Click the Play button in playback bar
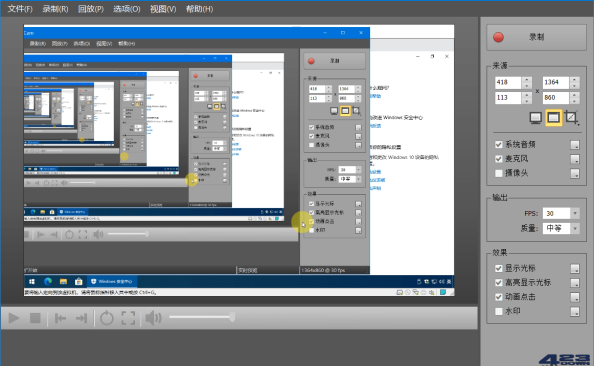The width and height of the screenshot is (594, 366). point(14,318)
